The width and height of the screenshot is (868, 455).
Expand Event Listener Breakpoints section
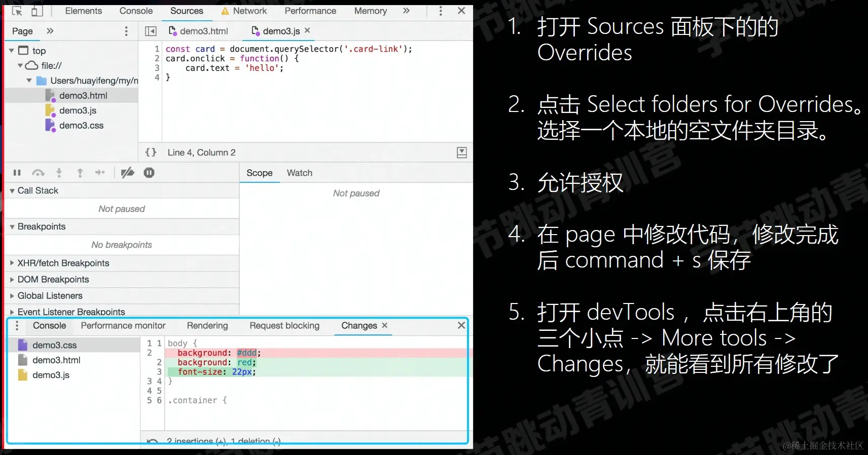(x=12, y=312)
